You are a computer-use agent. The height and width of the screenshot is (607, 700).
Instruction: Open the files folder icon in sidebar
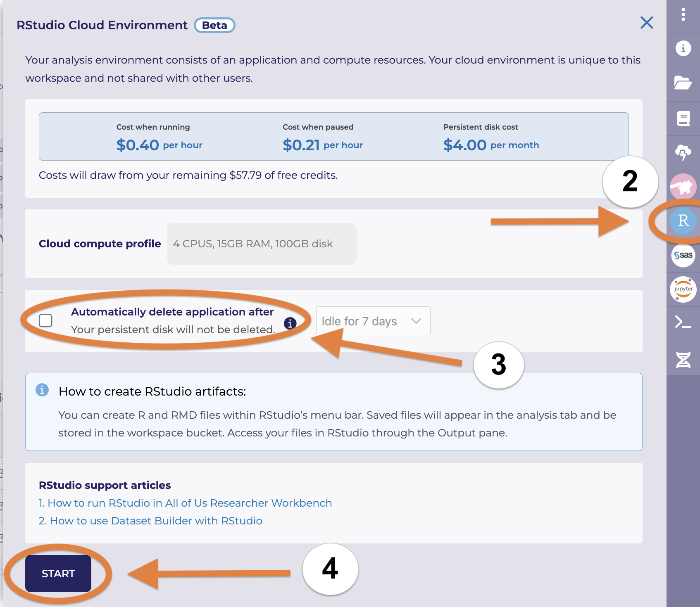pos(683,83)
